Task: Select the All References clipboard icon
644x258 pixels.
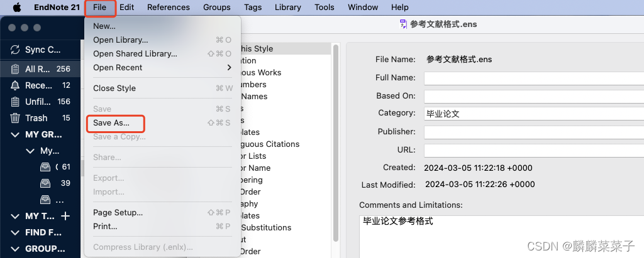Action: coord(15,69)
